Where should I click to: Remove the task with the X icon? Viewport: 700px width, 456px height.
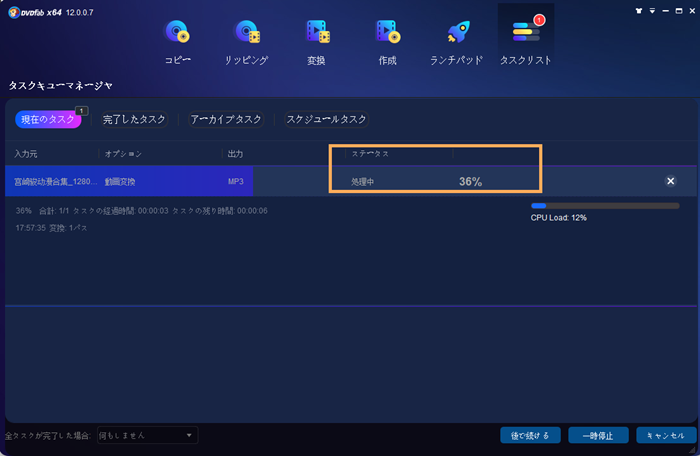[670, 181]
